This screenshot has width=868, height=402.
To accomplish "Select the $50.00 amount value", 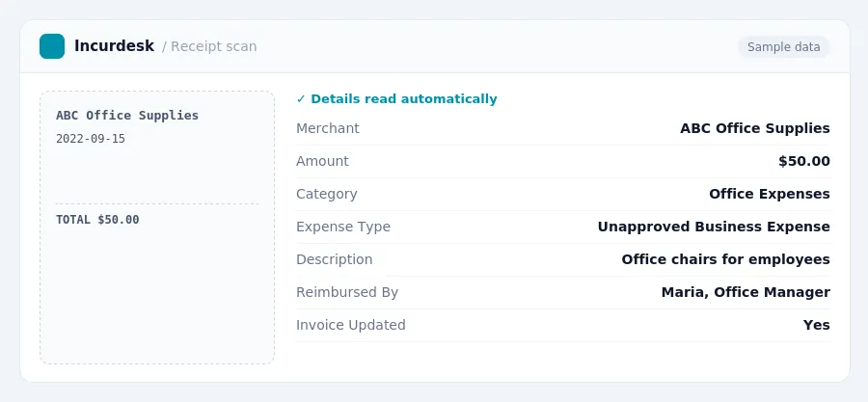I will tap(804, 161).
